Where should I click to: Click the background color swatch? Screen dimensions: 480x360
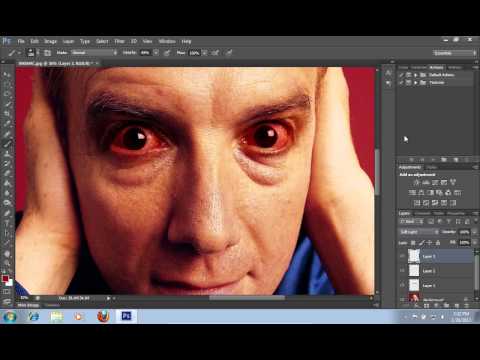tap(10, 283)
